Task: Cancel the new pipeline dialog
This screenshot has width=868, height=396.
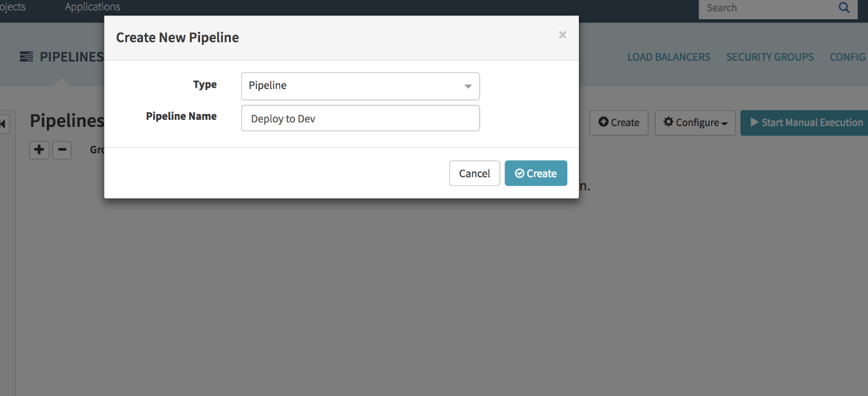Action: (474, 173)
